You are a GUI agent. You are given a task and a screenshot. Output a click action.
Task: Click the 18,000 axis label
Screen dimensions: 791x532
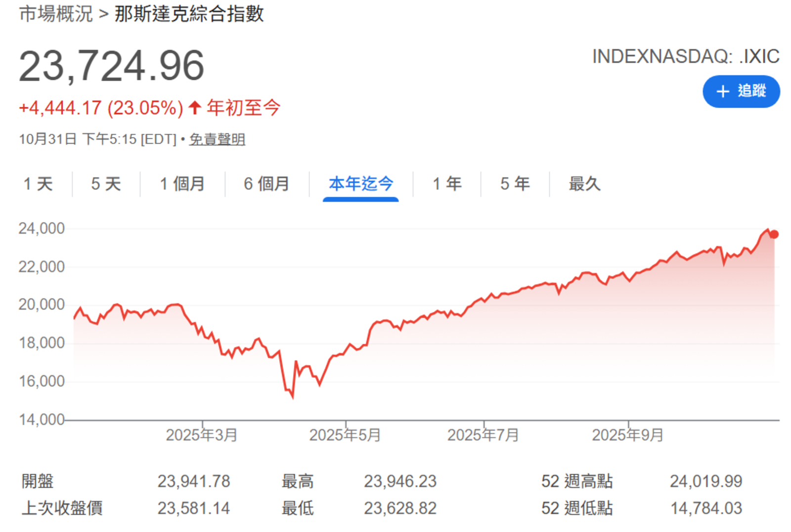pos(42,343)
